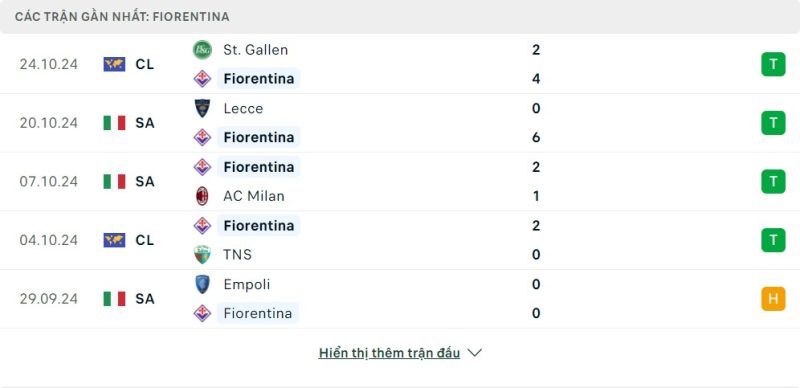Viewport: 800px width, 388px height.
Task: Click the green T badge for the AC Milan match
Action: (773, 181)
